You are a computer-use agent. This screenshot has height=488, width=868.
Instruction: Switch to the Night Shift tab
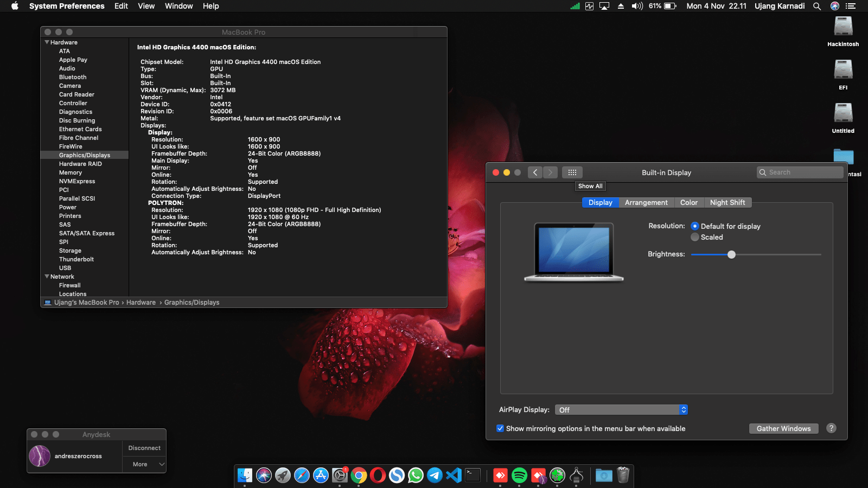pos(728,202)
